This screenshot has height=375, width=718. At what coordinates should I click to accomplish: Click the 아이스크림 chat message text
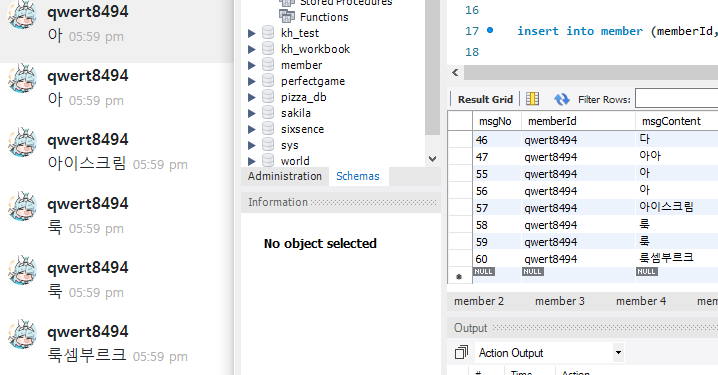pyautogui.click(x=87, y=163)
